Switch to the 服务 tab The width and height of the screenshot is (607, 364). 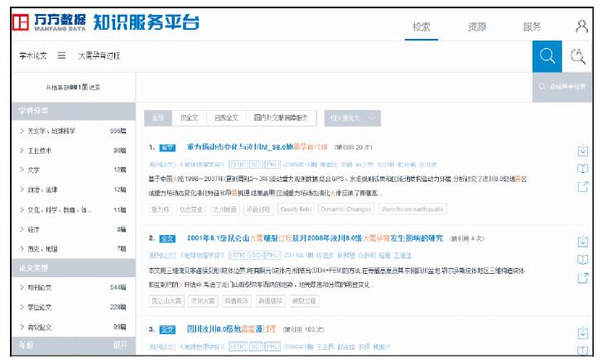pos(532,26)
